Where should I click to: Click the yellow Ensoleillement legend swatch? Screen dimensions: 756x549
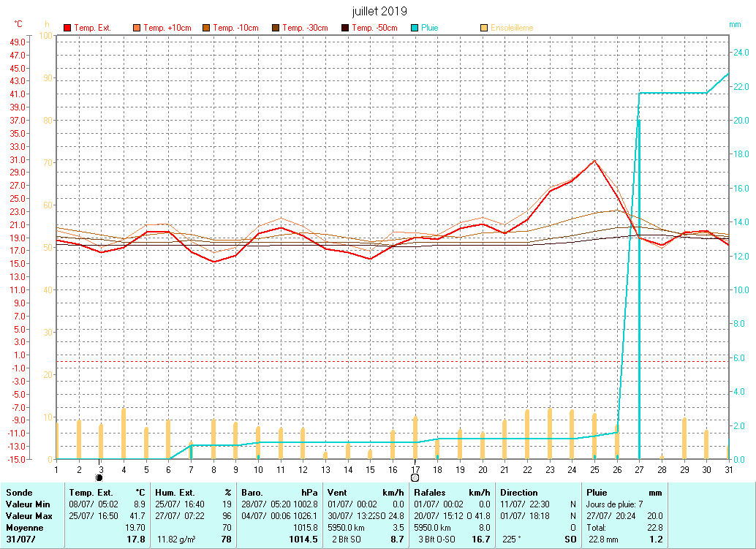tap(484, 28)
